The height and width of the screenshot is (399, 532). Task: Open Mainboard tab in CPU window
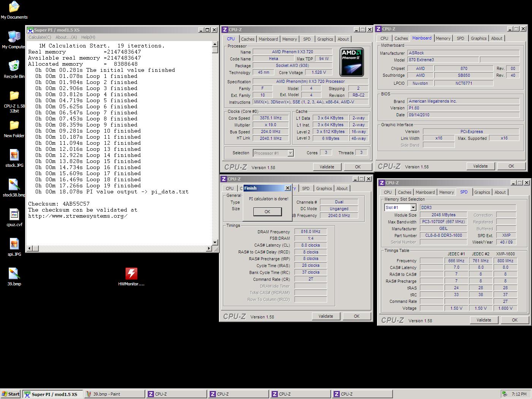tap(268, 39)
